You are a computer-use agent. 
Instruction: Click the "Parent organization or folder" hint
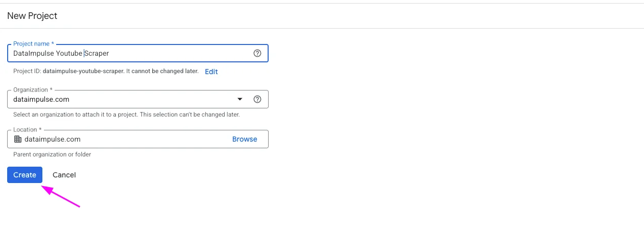pos(52,154)
